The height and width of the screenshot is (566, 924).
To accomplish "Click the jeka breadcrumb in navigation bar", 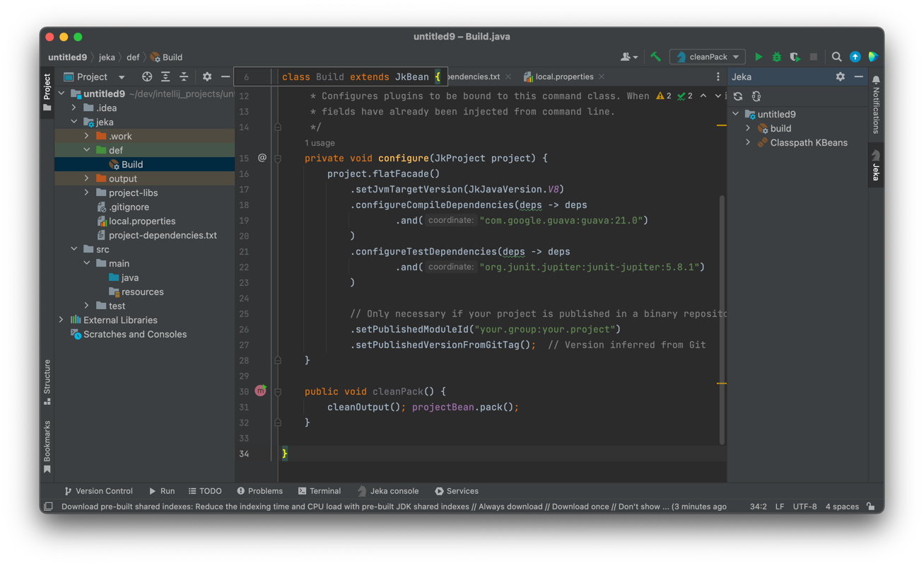I will pyautogui.click(x=107, y=57).
